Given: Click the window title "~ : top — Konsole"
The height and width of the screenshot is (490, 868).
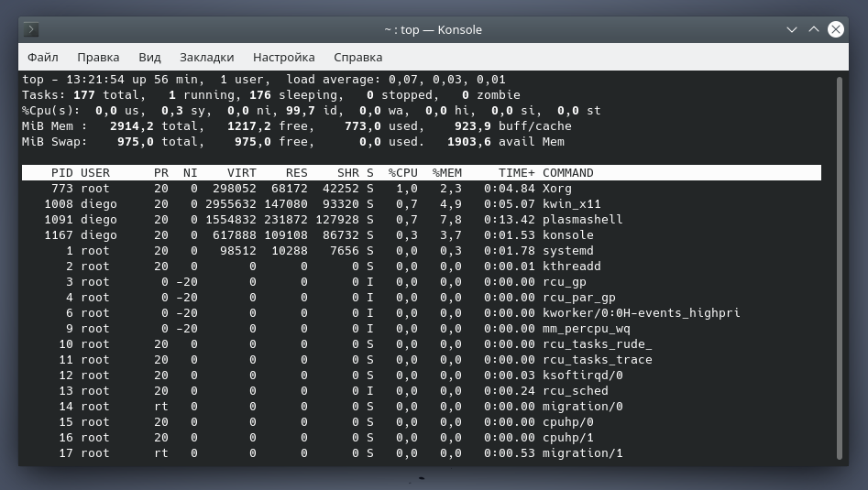Looking at the screenshot, I should tap(433, 29).
